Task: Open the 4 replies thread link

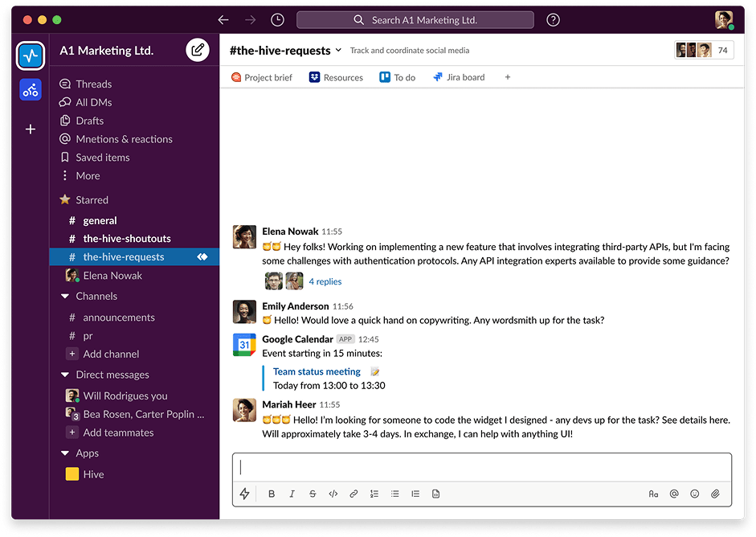Action: pos(325,281)
